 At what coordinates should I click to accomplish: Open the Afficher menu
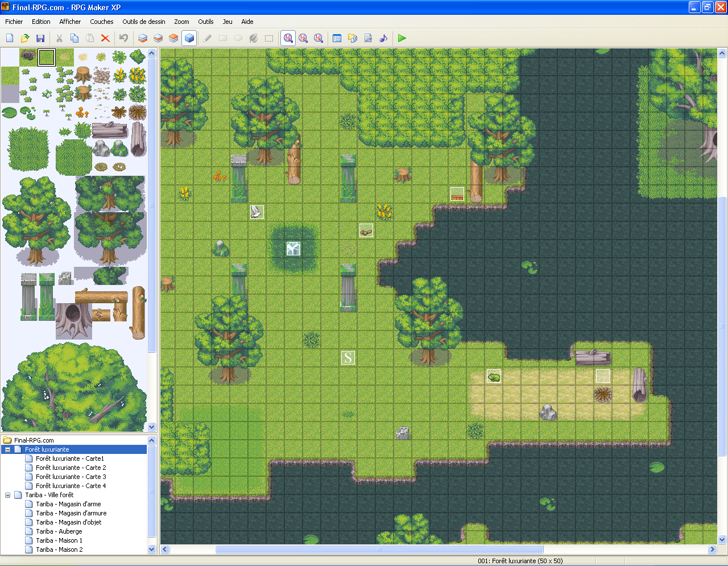tap(70, 22)
